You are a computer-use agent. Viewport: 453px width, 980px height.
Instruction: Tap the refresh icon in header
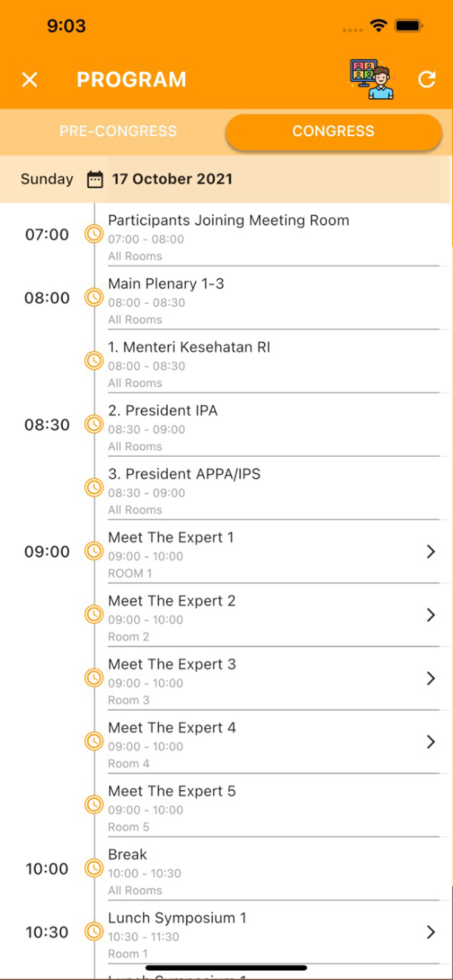coord(427,79)
